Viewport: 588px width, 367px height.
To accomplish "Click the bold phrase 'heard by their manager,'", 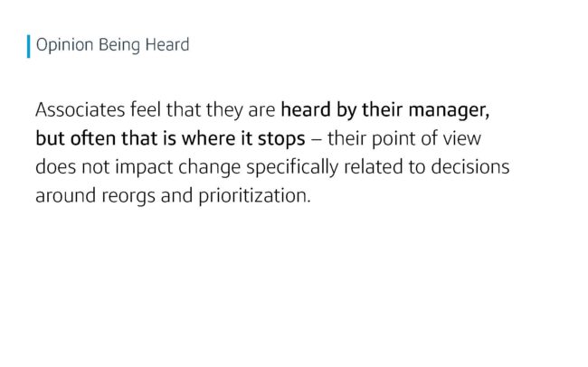I will [x=385, y=110].
